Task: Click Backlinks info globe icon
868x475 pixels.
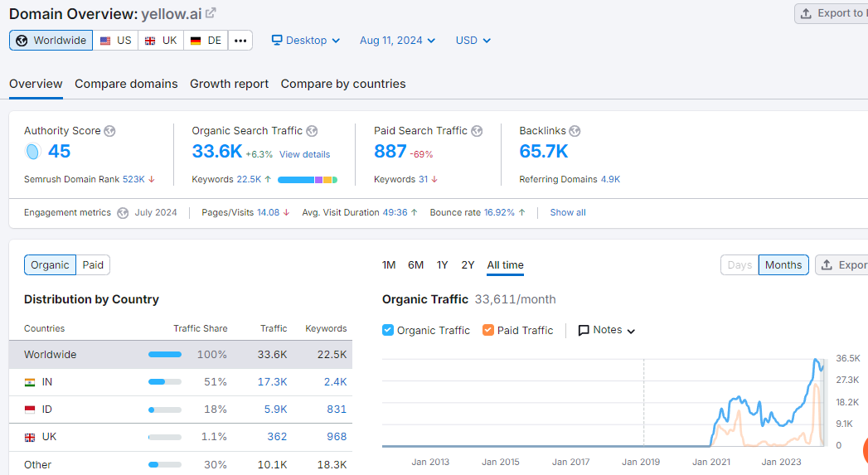Action: [575, 131]
